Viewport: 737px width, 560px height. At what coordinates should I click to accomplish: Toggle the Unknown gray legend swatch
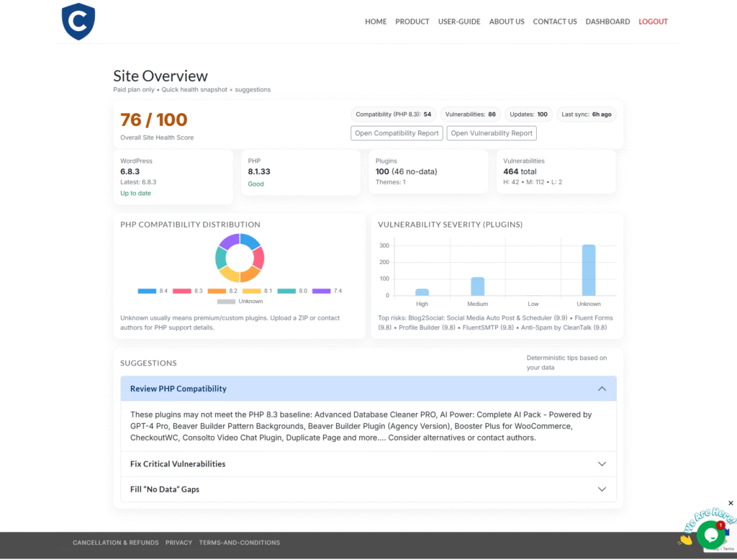point(226,302)
